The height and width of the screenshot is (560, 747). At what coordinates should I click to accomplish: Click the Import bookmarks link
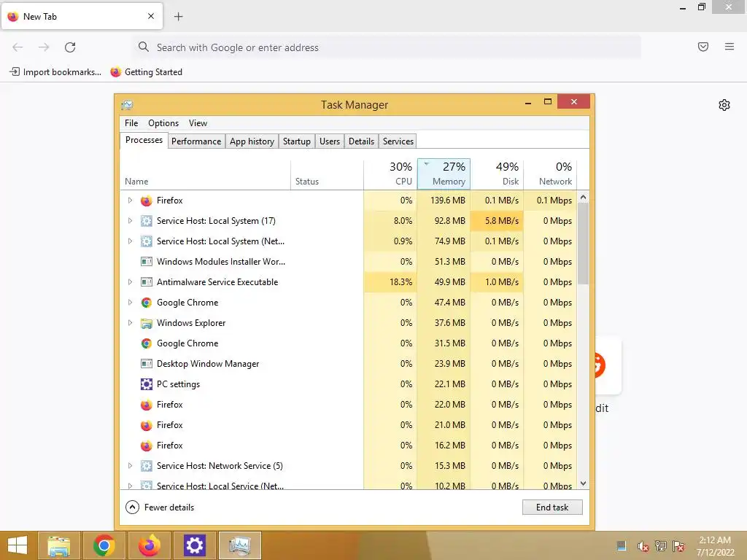click(55, 72)
